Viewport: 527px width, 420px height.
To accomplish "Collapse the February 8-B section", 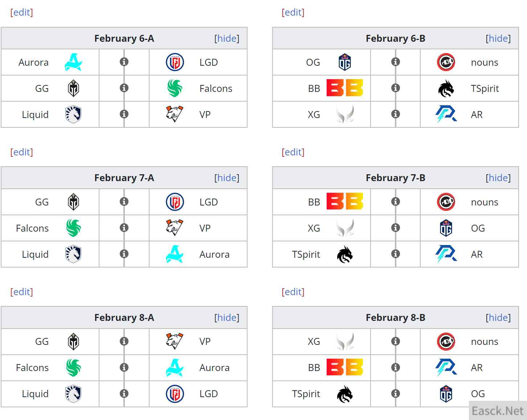I will [x=498, y=318].
